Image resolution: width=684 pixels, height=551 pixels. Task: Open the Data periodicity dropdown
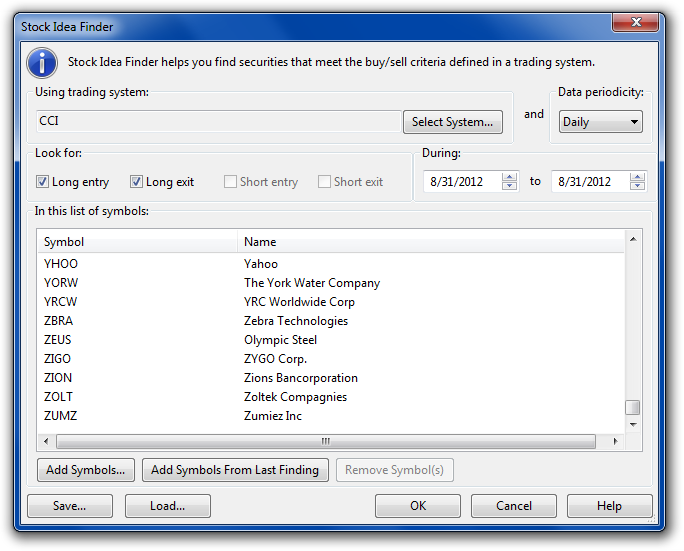600,122
